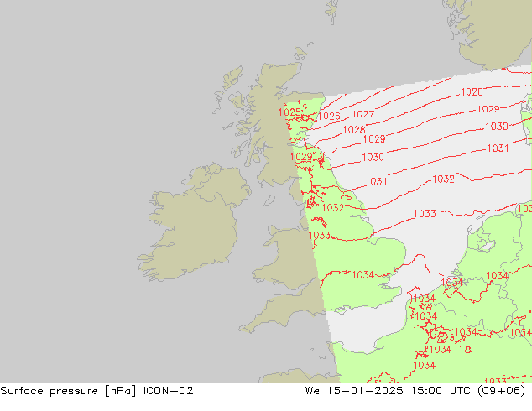532x411 pixels.
Task: Click the 1033 label over the English Midlands
Action: [319, 235]
